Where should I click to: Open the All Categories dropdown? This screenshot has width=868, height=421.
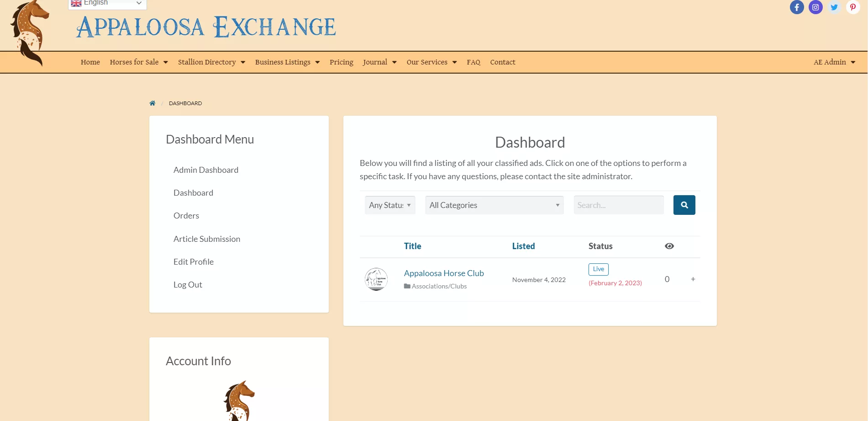(494, 205)
